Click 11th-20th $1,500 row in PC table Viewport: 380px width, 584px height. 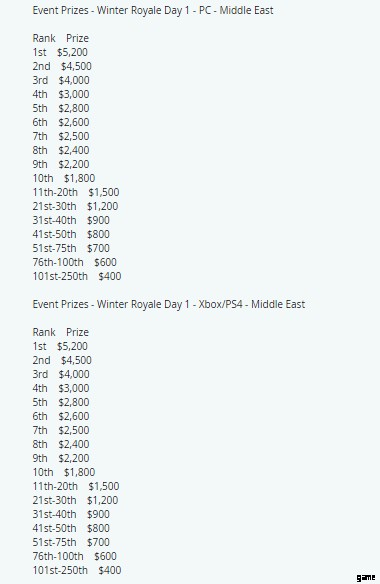tap(76, 192)
